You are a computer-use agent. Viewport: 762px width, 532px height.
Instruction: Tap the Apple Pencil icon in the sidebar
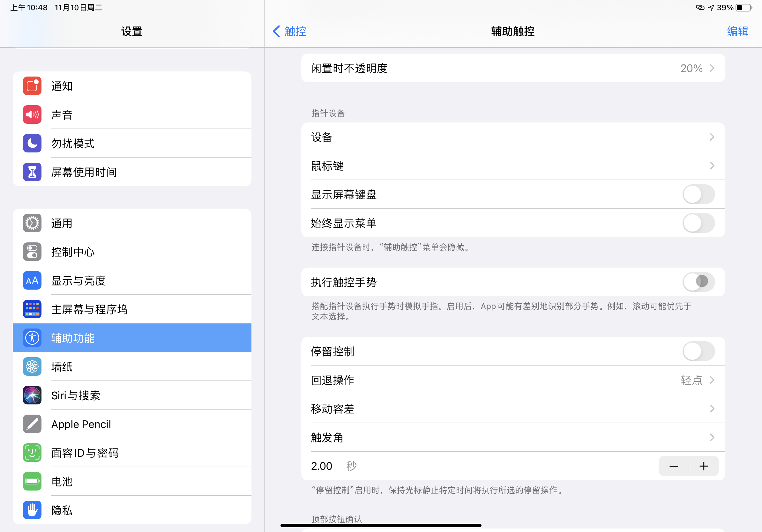click(32, 424)
